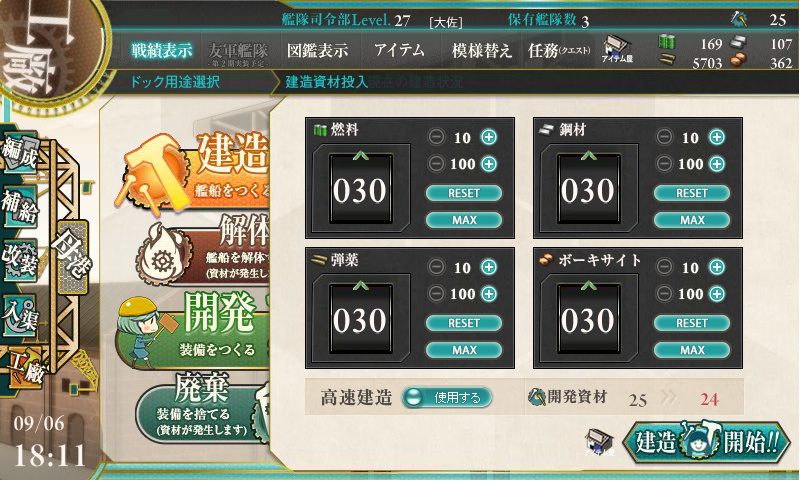
Task: Open the アイテム屋 shop icon in top bar
Action: (617, 50)
